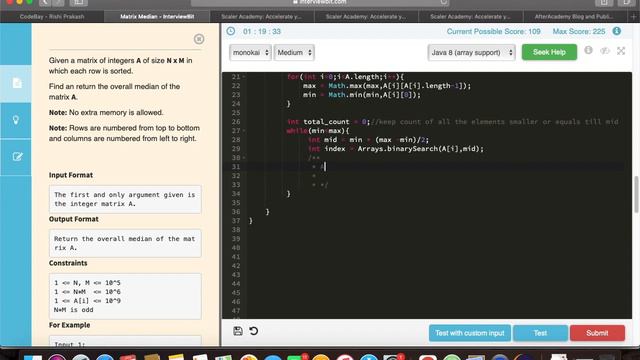Fold the comment block at line 30
Screen dimensions: 640x360
pyautogui.click(x=244, y=158)
